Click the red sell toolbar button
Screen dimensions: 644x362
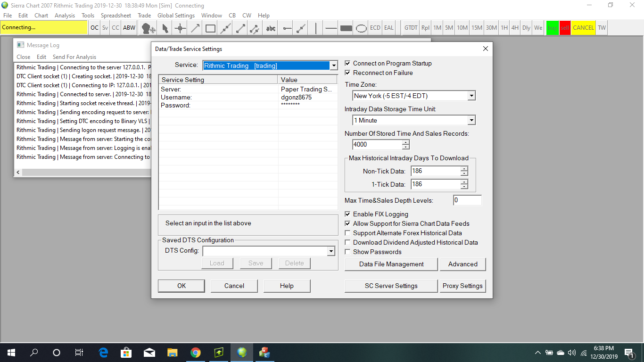click(x=565, y=28)
